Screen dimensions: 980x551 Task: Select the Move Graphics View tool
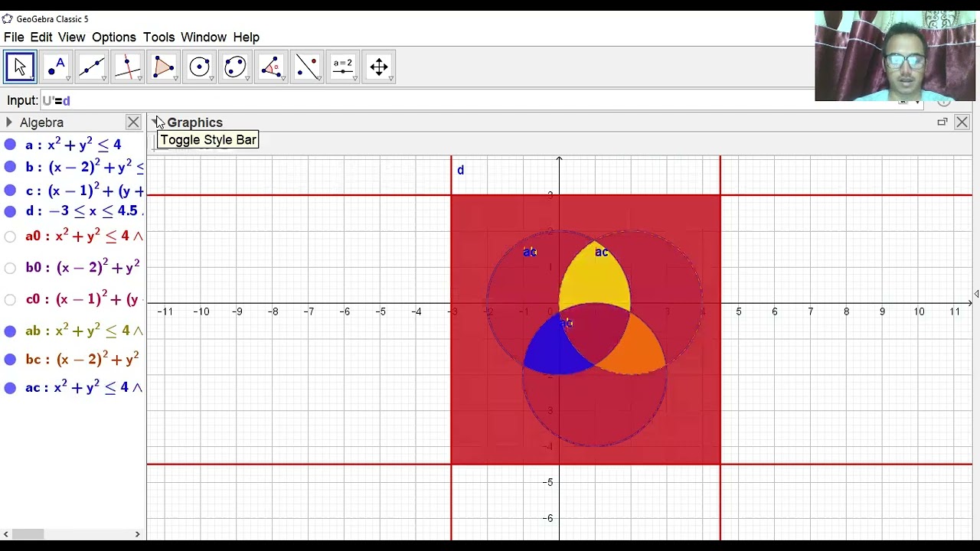click(378, 67)
